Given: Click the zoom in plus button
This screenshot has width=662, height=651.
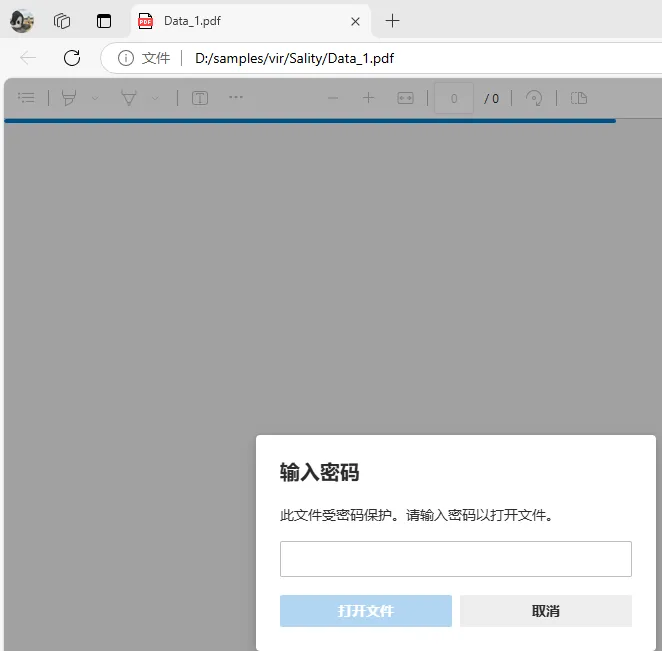Looking at the screenshot, I should click(369, 98).
